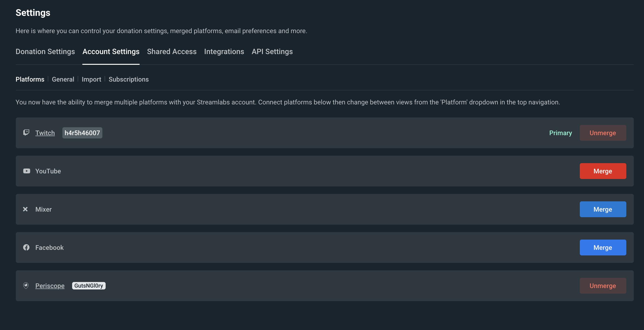
Task: Open the Import sub-tab
Action: tap(91, 79)
